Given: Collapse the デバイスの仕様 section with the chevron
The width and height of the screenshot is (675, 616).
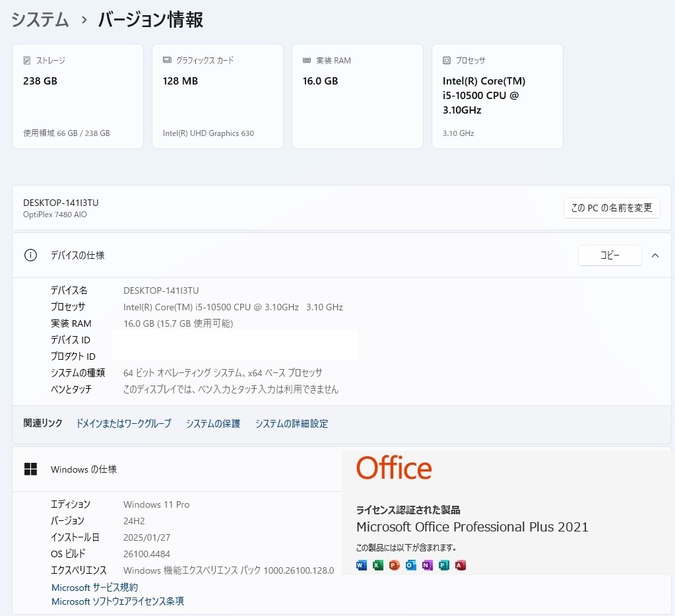Looking at the screenshot, I should coord(655,256).
